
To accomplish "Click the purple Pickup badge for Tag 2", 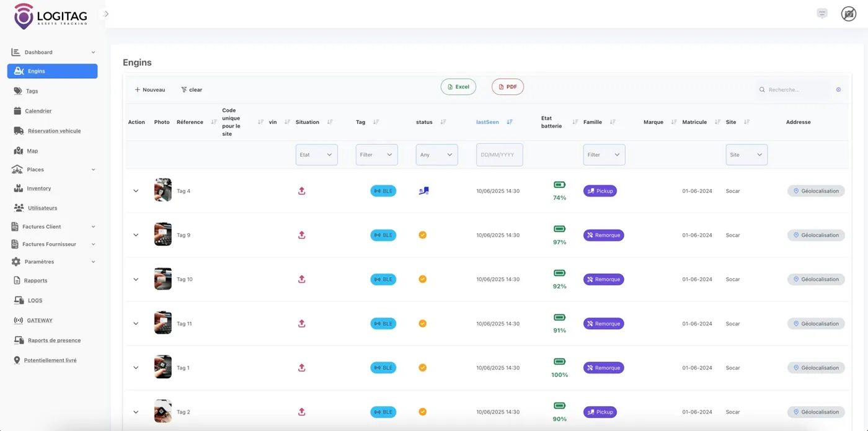I will coord(600,412).
